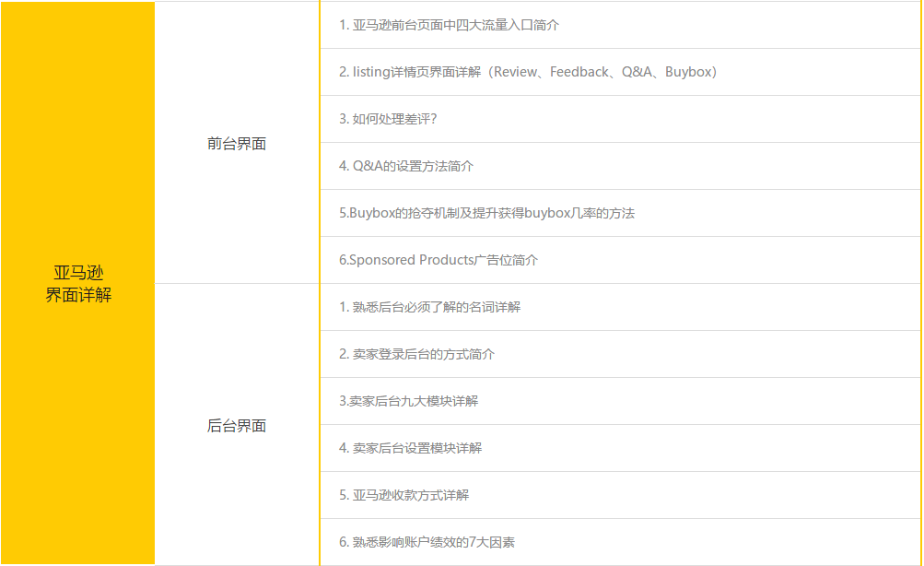
Task: Click the yellow '亚马逊 界面详解' category cell
Action: 77,283
